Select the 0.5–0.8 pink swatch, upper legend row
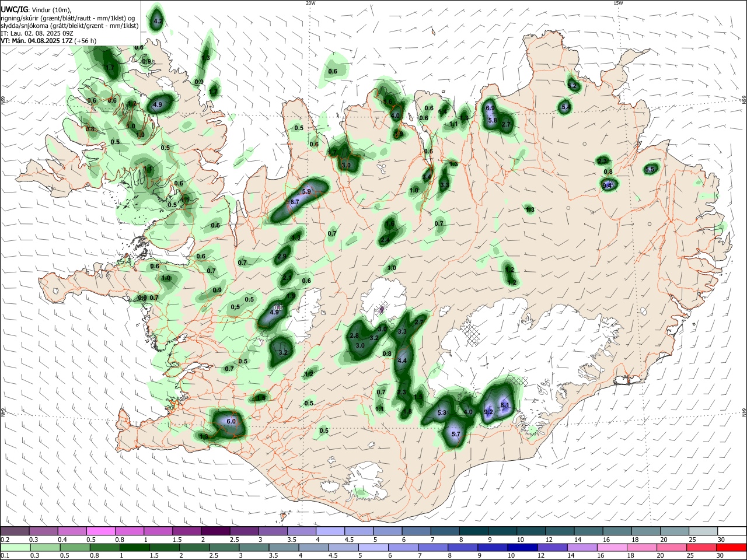Viewport: 747px width, 560px height. tap(101, 531)
